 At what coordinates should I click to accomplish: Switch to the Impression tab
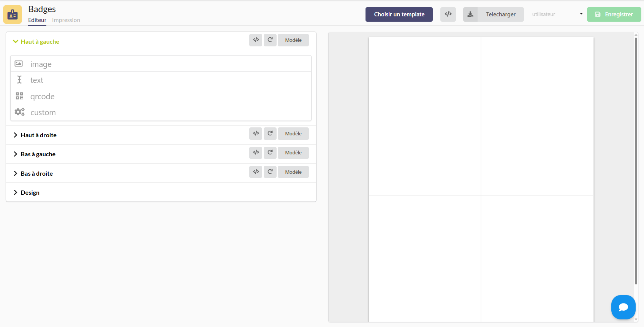pyautogui.click(x=66, y=20)
